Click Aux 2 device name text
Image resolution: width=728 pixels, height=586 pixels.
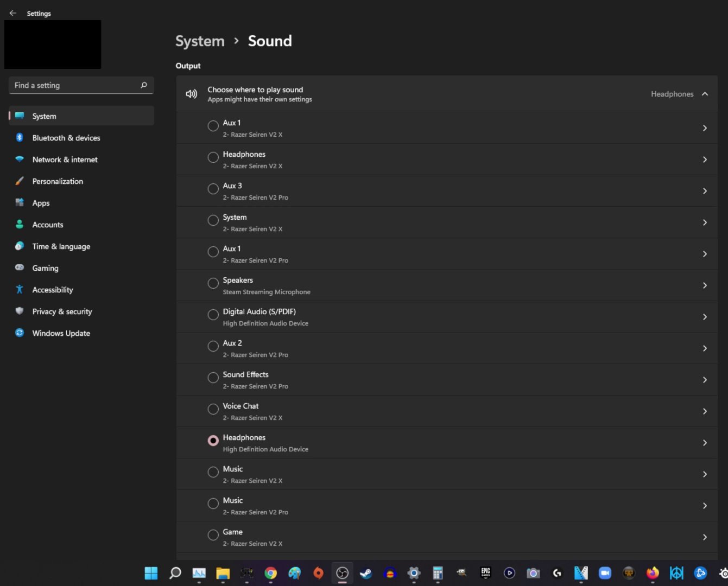point(232,343)
